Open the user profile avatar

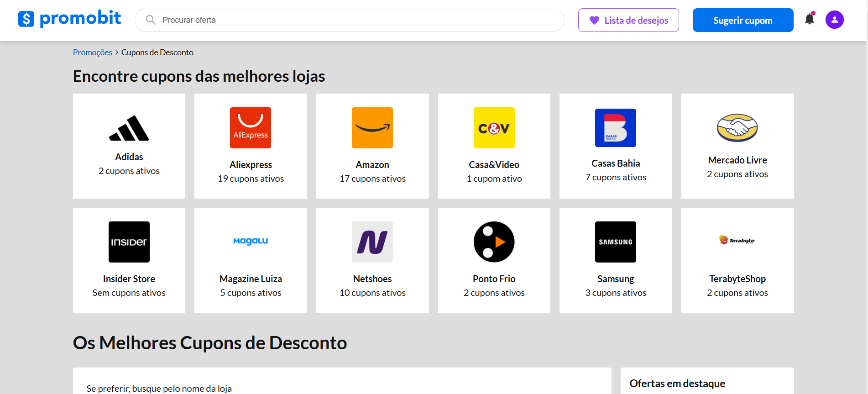click(835, 20)
